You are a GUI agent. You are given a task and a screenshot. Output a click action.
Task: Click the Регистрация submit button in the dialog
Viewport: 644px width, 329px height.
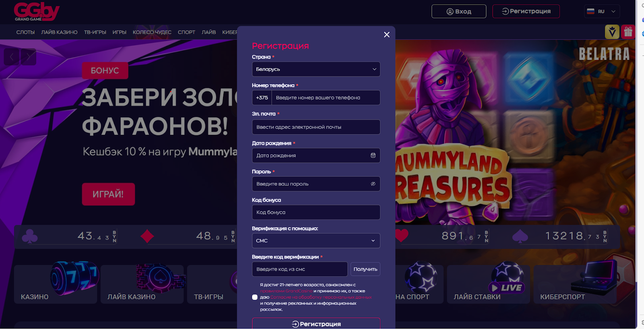(316, 324)
